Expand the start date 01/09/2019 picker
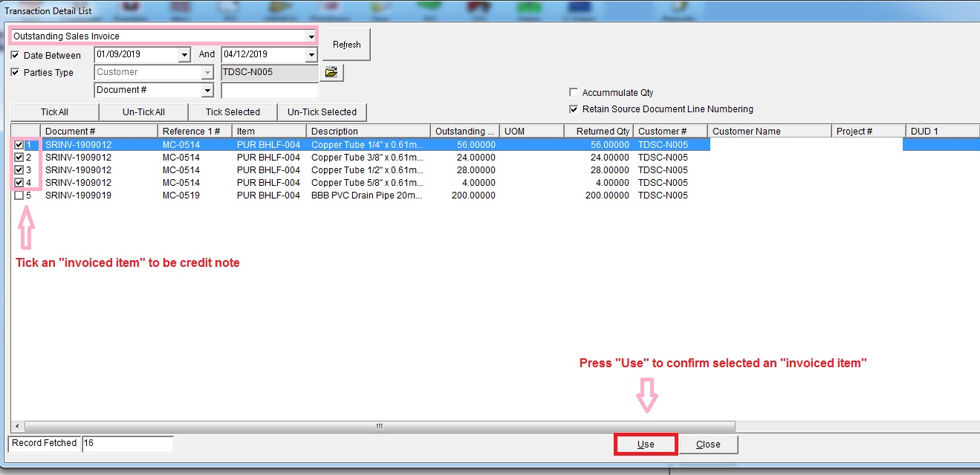 coord(184,55)
